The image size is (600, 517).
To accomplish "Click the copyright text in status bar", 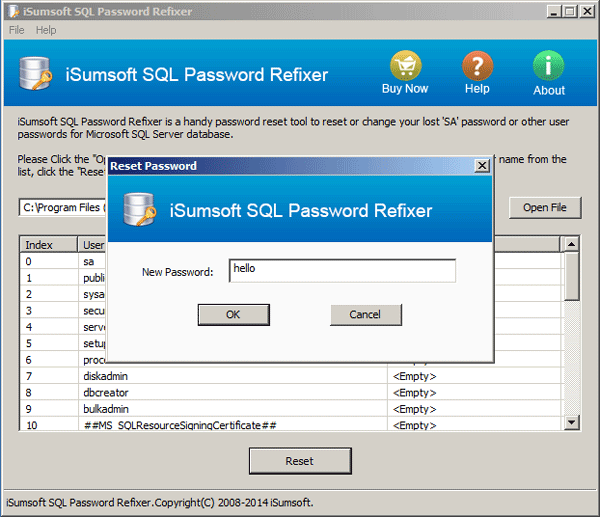I will 160,502.
